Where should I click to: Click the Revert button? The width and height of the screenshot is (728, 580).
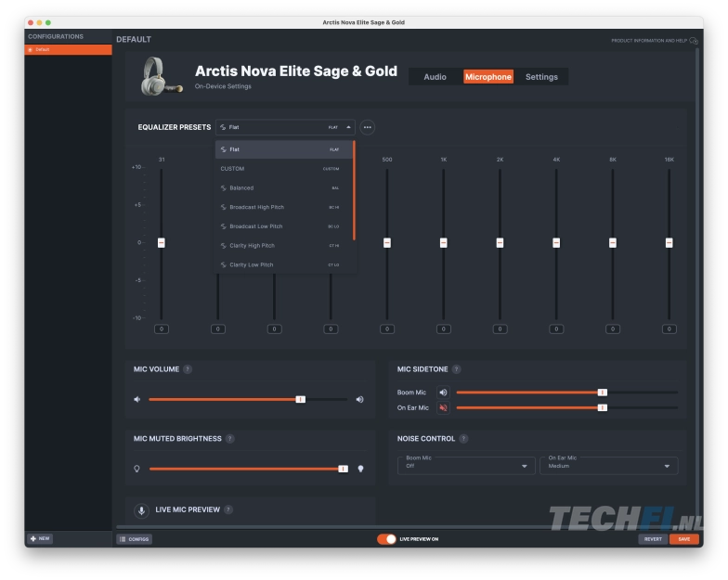tap(653, 539)
